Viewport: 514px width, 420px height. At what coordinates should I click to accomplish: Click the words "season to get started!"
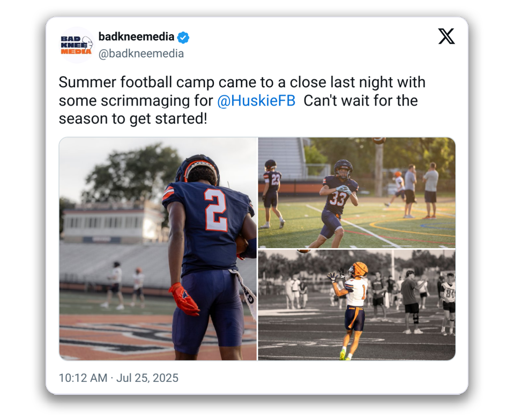[133, 119]
